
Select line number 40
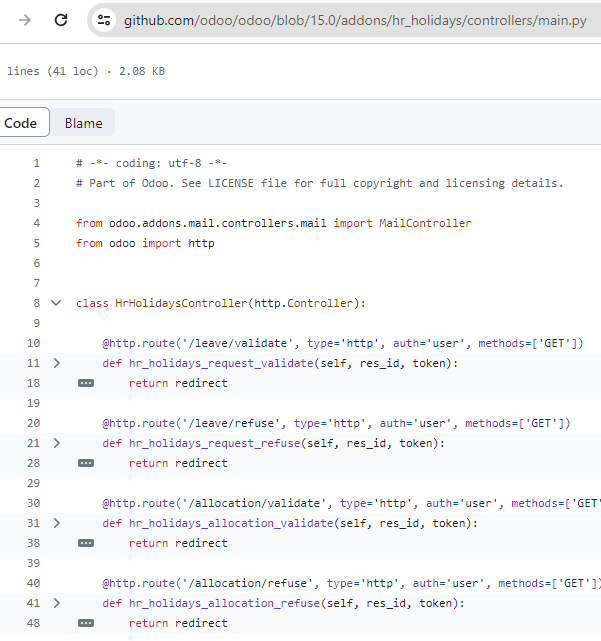(34, 583)
